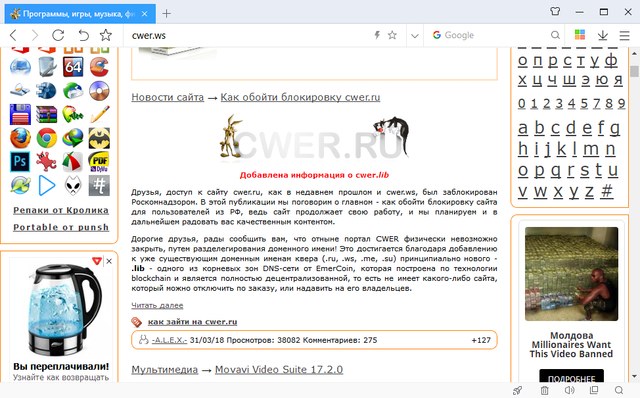
Task: Open the CCleaner icon in sidebar
Action: [x=99, y=67]
